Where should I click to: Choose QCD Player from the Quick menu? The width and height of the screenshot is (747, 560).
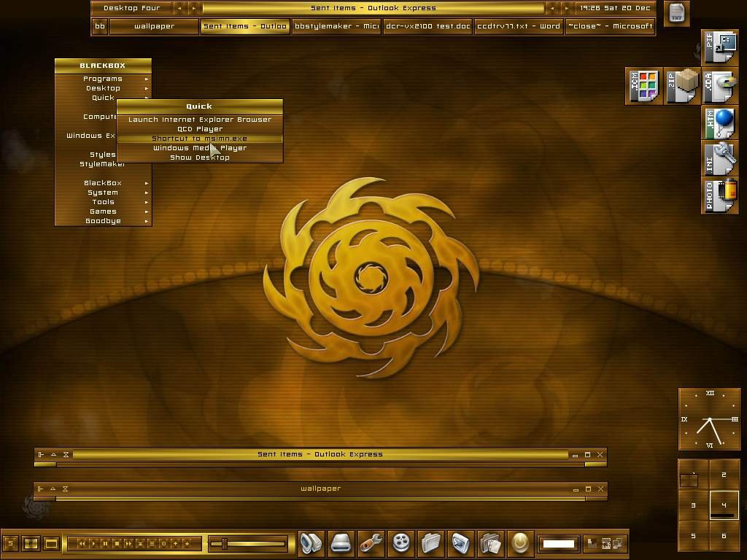click(200, 129)
